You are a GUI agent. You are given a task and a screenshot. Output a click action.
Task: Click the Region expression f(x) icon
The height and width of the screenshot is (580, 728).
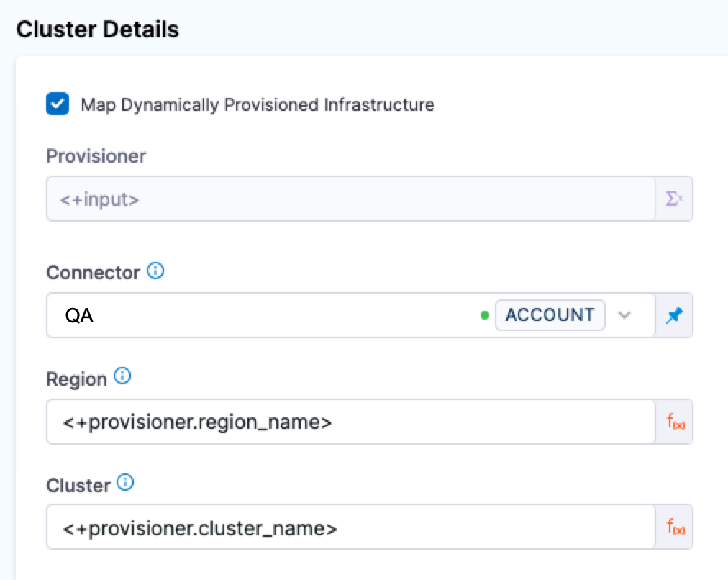675,422
